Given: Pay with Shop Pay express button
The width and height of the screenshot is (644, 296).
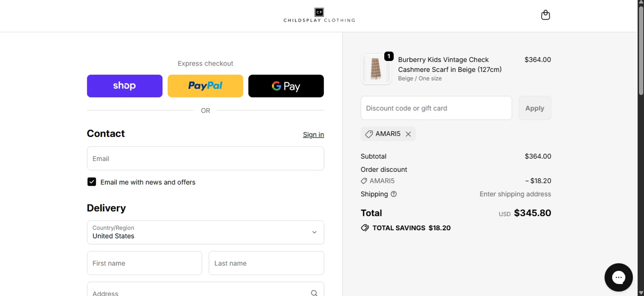Looking at the screenshot, I should point(125,86).
